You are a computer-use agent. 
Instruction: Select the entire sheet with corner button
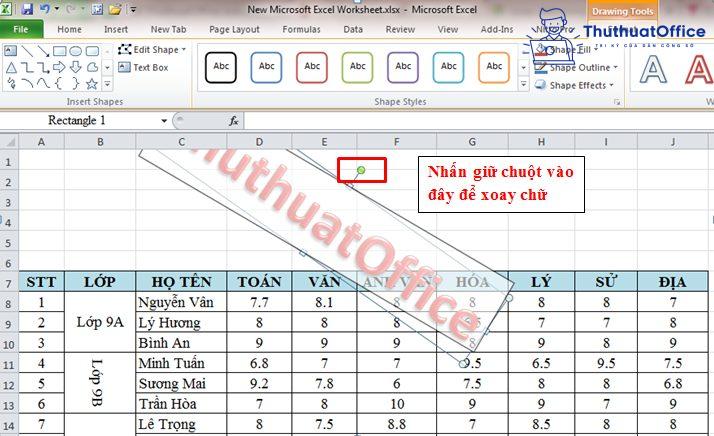(9, 142)
